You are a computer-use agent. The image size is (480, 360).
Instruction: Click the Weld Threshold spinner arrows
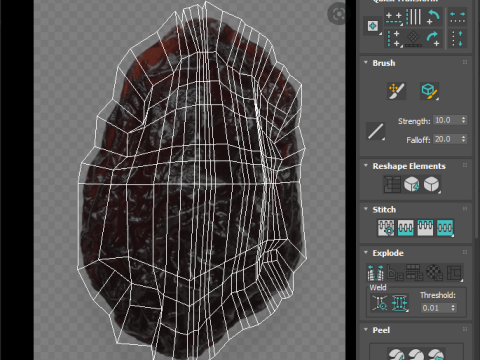click(x=453, y=308)
